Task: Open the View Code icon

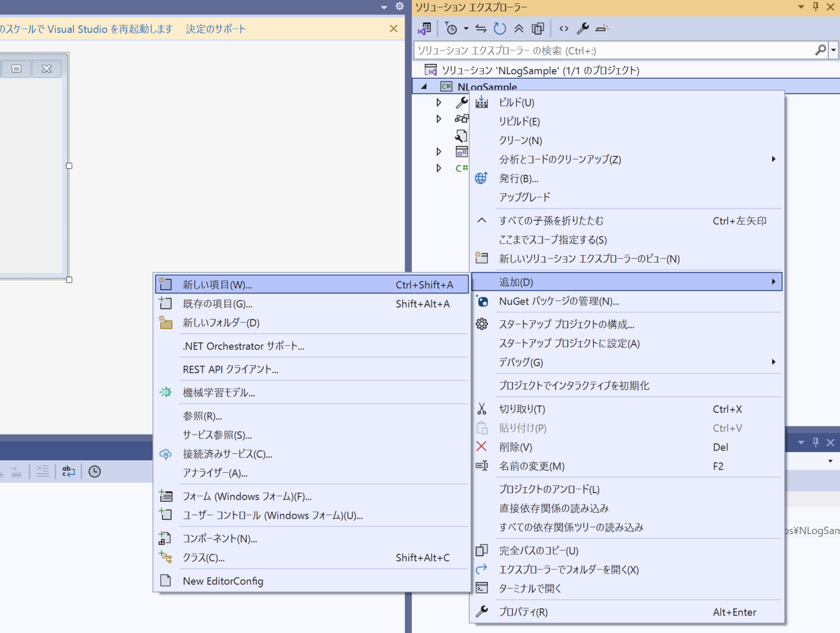Action: click(x=564, y=28)
